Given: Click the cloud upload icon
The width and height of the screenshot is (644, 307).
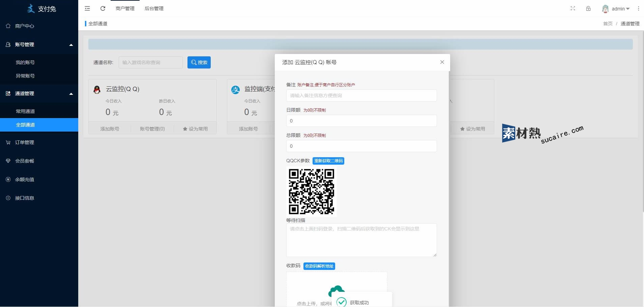Looking at the screenshot, I should (336, 291).
